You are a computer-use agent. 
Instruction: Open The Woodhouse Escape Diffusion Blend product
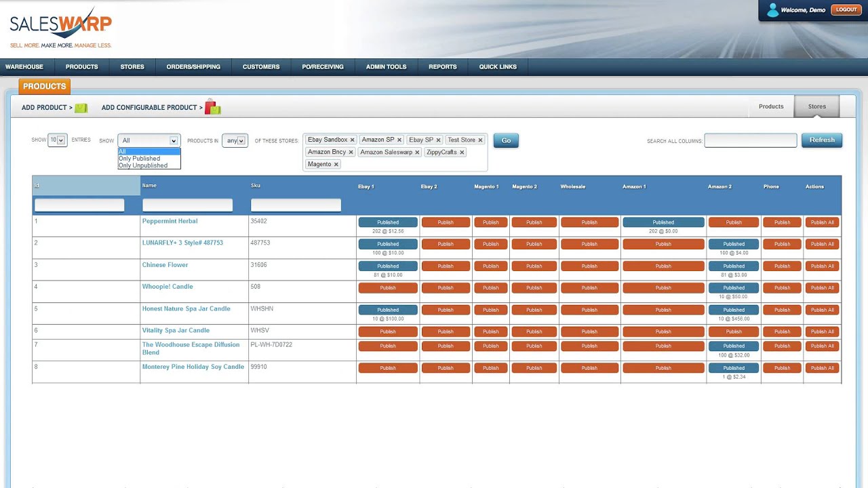coord(191,348)
